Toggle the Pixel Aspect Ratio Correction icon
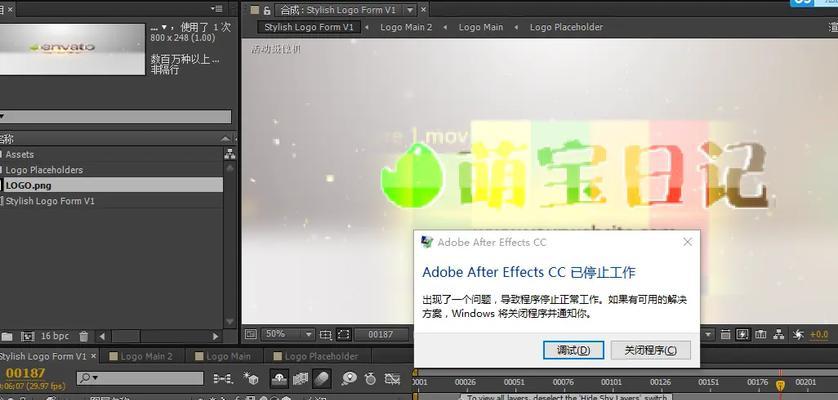This screenshot has width=838, height=400. click(x=725, y=335)
